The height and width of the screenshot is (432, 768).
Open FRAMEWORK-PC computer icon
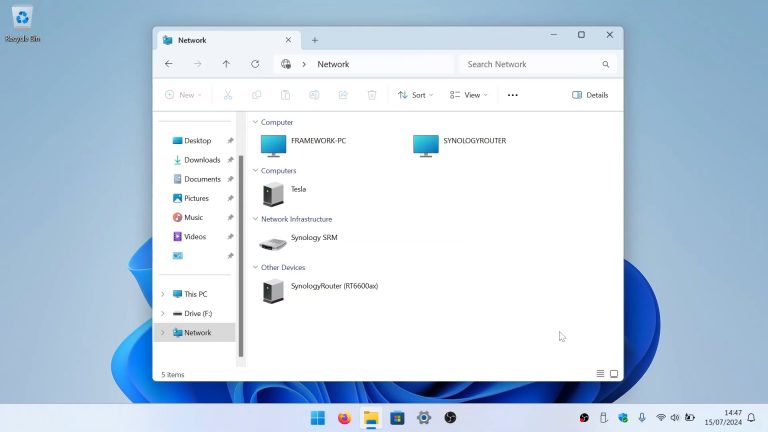pyautogui.click(x=273, y=145)
